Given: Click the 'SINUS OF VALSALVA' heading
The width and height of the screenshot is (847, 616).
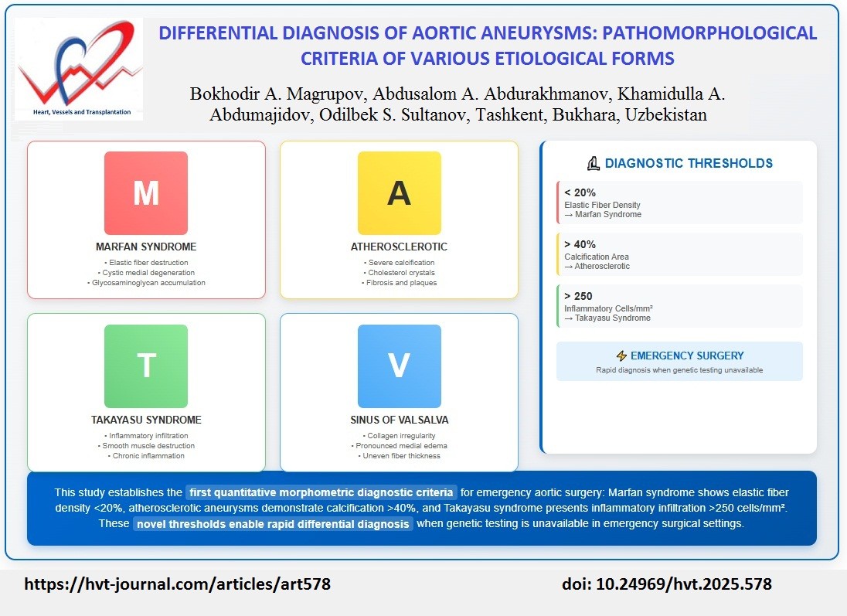Looking at the screenshot, I should click(x=400, y=420).
